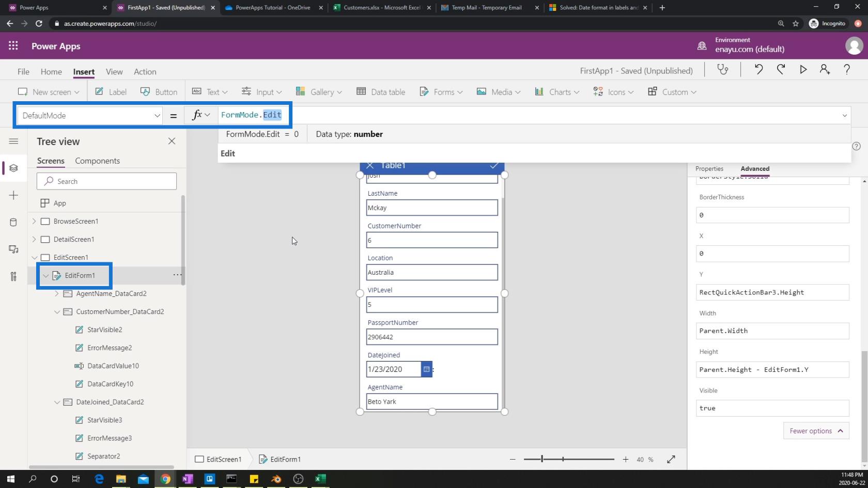Open the Data sources cylinder icon
868x488 pixels.
14,223
